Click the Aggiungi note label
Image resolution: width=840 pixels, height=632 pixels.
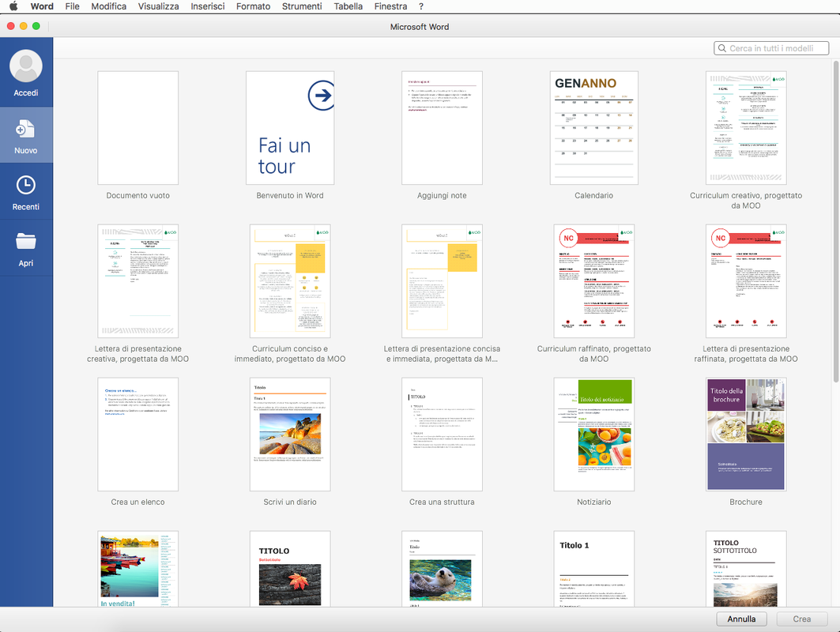point(442,195)
